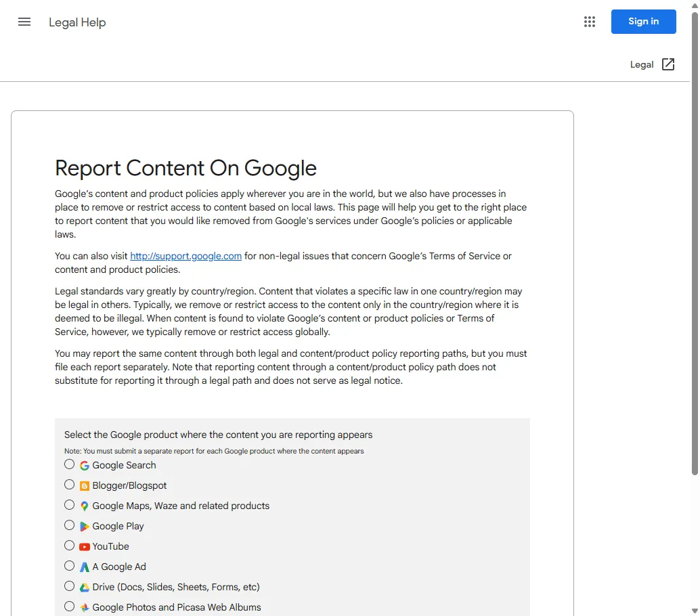The image size is (700, 616).
Task: Click the YouTube play icon
Action: coord(84,546)
